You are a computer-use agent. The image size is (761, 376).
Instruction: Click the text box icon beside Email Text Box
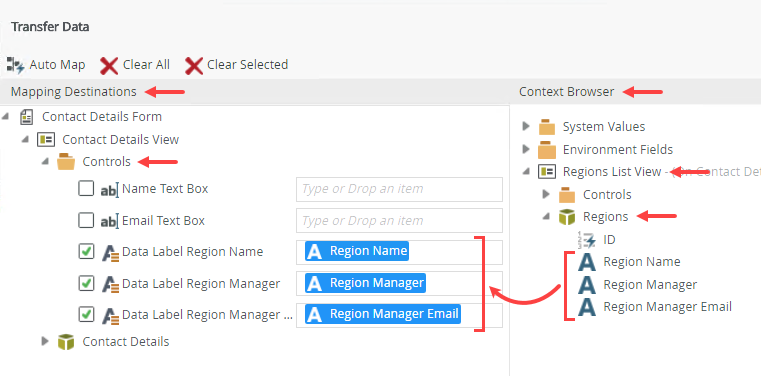coord(109,222)
